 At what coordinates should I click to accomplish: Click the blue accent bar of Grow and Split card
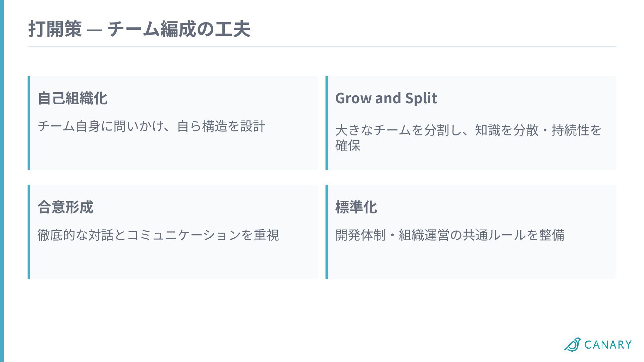pyautogui.click(x=327, y=123)
